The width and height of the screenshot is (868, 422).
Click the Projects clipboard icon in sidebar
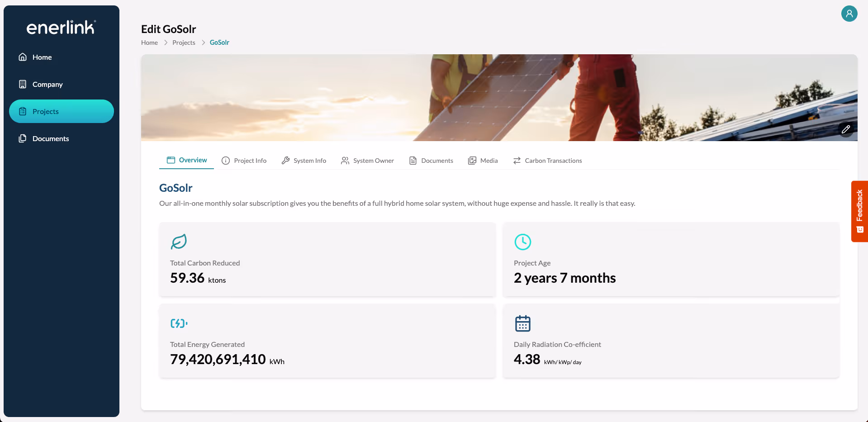(23, 111)
